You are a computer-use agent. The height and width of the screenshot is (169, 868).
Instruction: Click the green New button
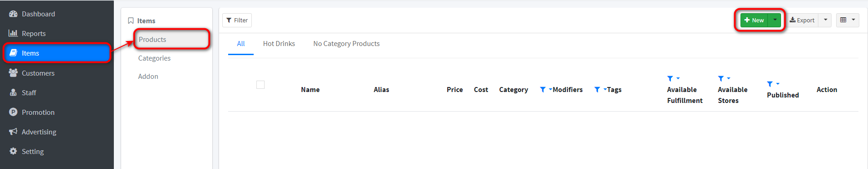pos(754,20)
